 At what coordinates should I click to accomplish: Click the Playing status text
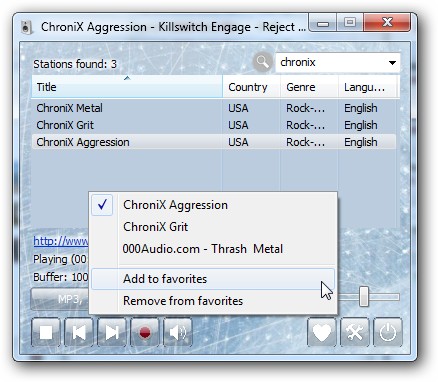tap(60, 259)
